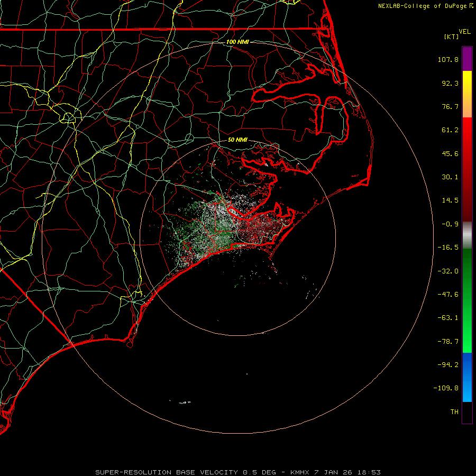This screenshot has width=476, height=476.
Task: Click the -16.5 velocity scale value
Action: [x=448, y=248]
